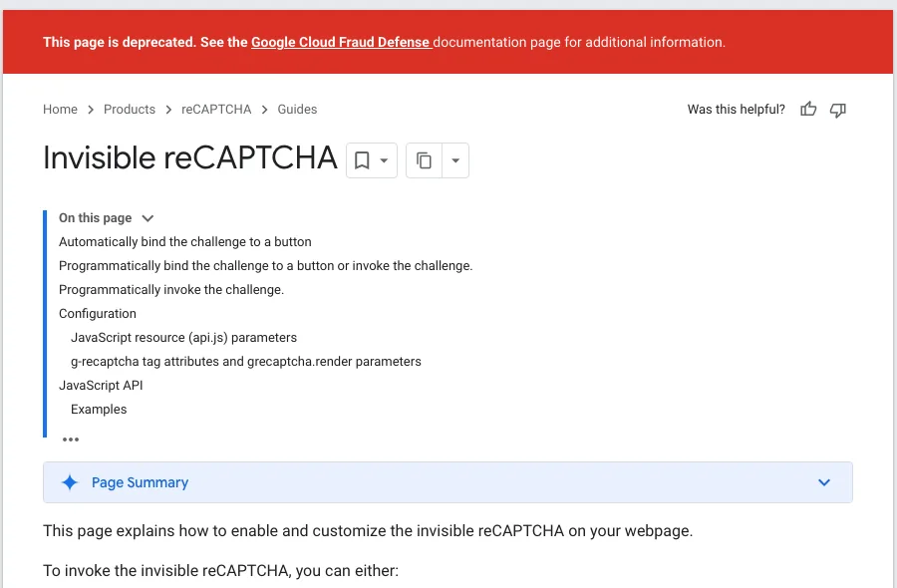Click the Page Summary label
This screenshot has width=897, height=588.
(140, 482)
